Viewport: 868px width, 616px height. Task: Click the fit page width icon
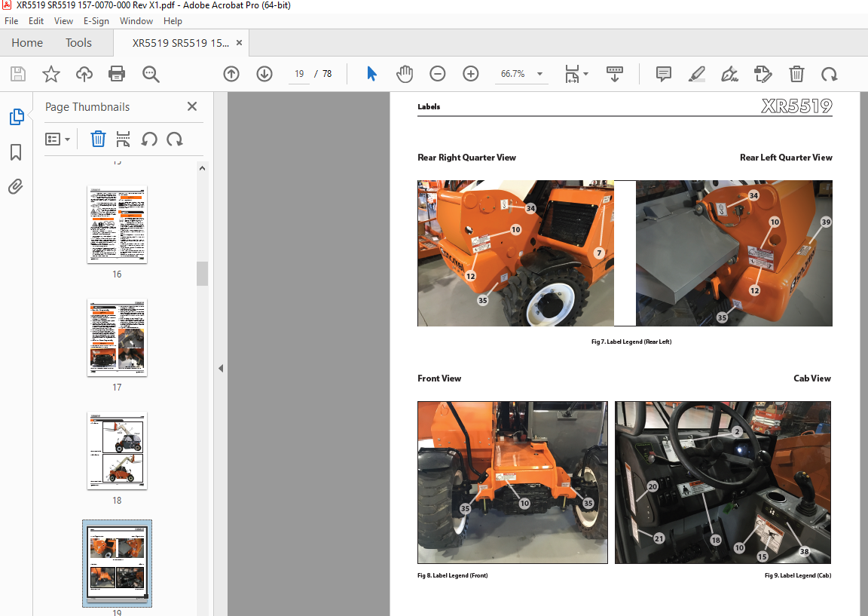click(x=572, y=74)
